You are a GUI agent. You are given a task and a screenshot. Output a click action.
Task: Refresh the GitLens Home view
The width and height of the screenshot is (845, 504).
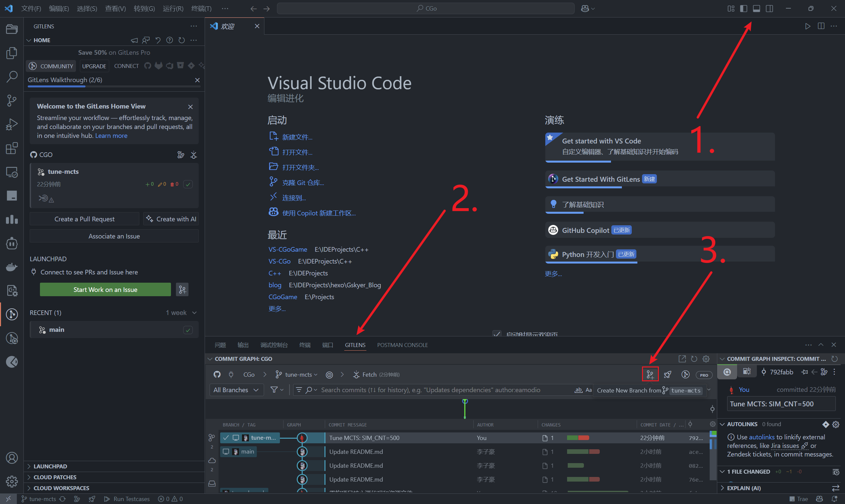182,40
